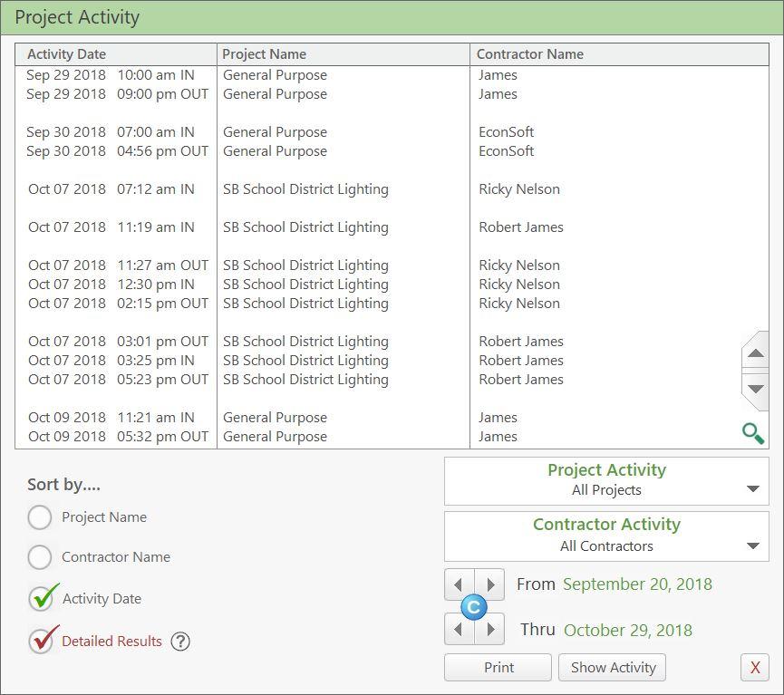Screen dimensions: 784x695
Task: Click the green magnifying glass search icon
Action: pyautogui.click(x=753, y=433)
